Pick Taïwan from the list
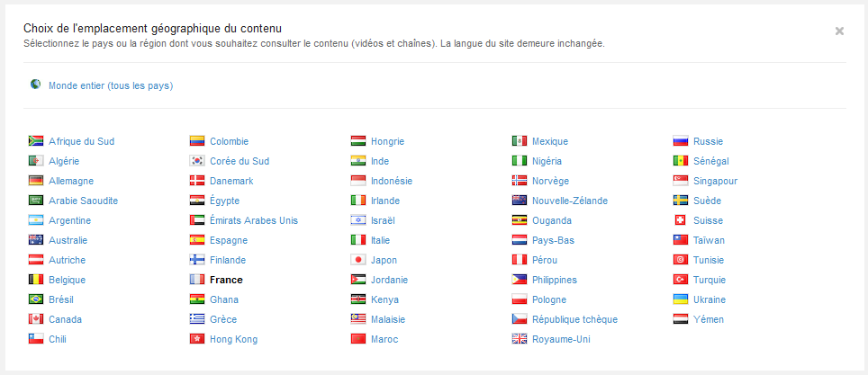868x375 pixels. 709,240
